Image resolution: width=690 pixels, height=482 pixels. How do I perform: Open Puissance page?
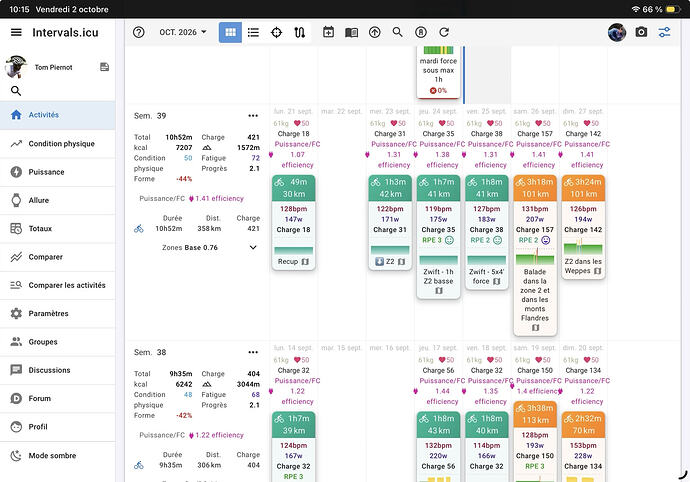coord(58,172)
